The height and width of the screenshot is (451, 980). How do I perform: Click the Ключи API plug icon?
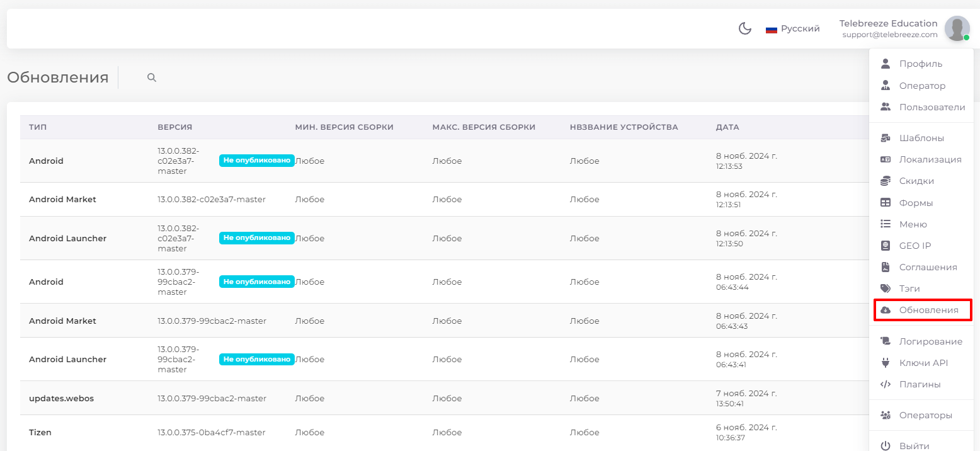(x=886, y=363)
